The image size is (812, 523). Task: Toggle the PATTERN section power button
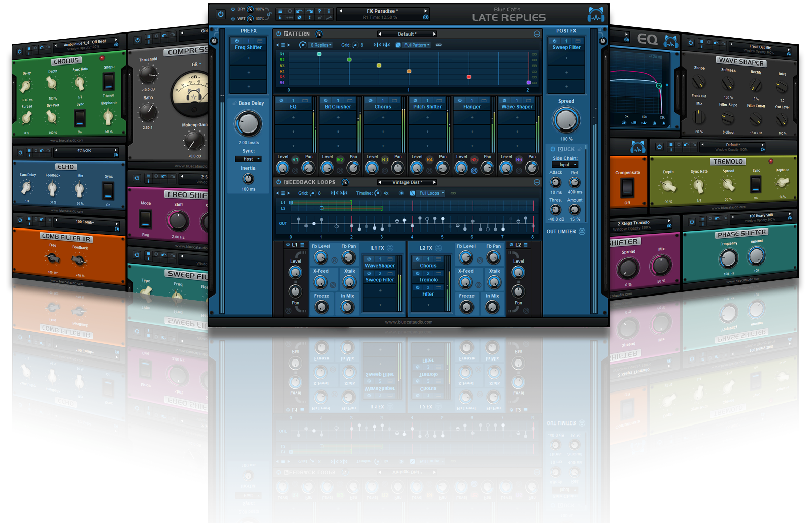coord(279,34)
